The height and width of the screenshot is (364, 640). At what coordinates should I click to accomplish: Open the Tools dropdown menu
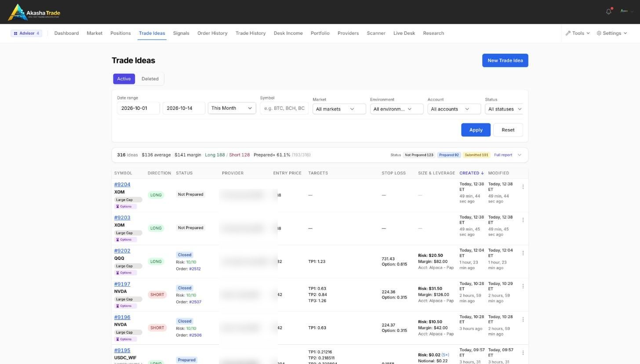578,33
